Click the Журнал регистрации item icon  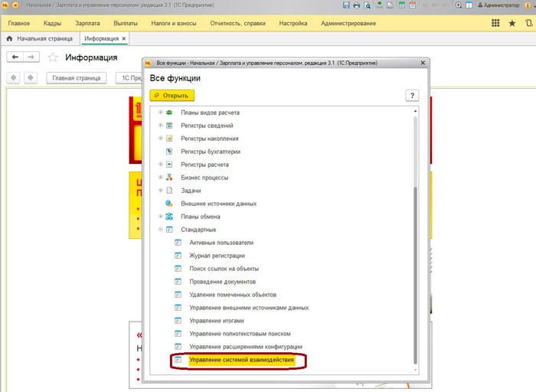click(178, 256)
